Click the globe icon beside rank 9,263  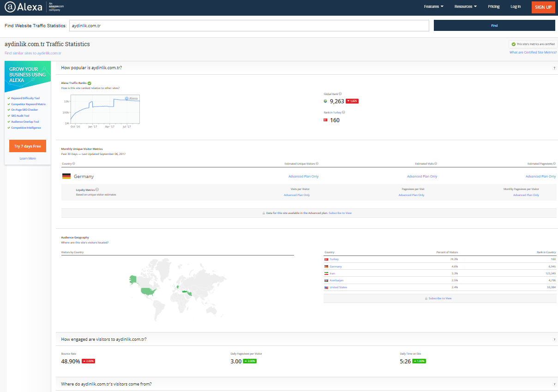[326, 101]
